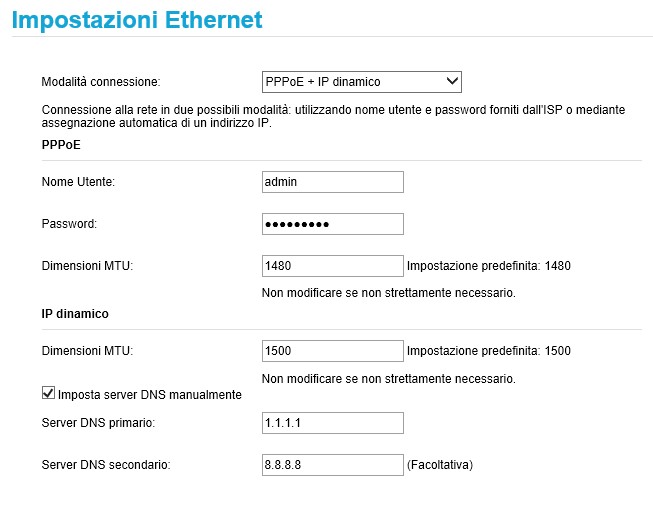The width and height of the screenshot is (653, 505).
Task: Toggle Imposta server DNS manualmente checkbox
Action: pos(48,393)
